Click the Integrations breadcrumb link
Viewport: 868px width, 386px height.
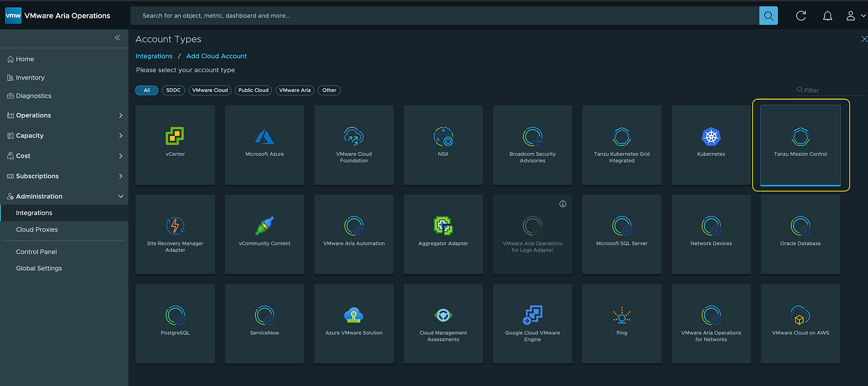point(154,56)
